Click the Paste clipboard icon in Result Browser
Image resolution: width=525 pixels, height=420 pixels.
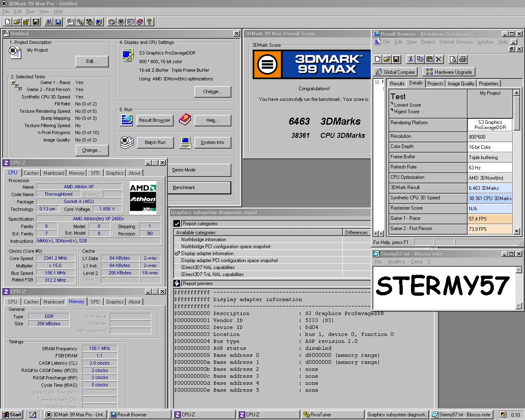pyautogui.click(x=429, y=59)
